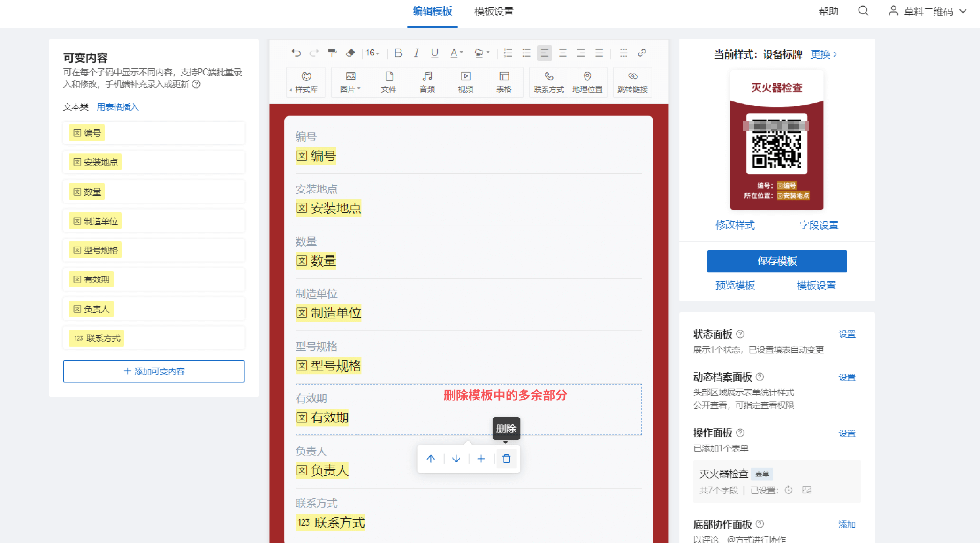Open 草料二维码 account dropdown
Viewport: 980px width, 543px height.
point(927,11)
